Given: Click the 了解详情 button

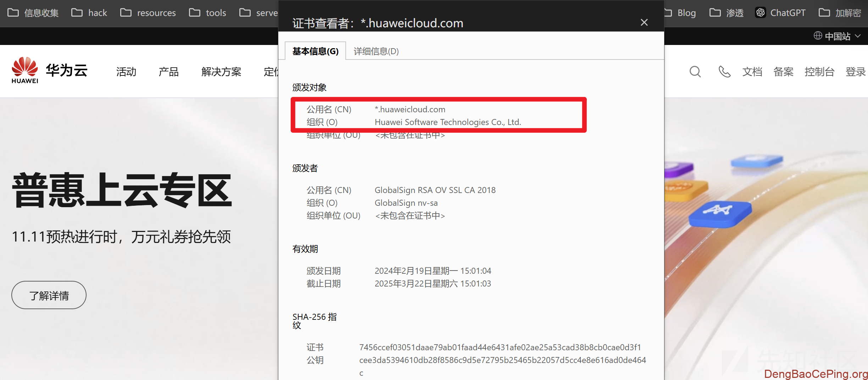Looking at the screenshot, I should tap(49, 295).
